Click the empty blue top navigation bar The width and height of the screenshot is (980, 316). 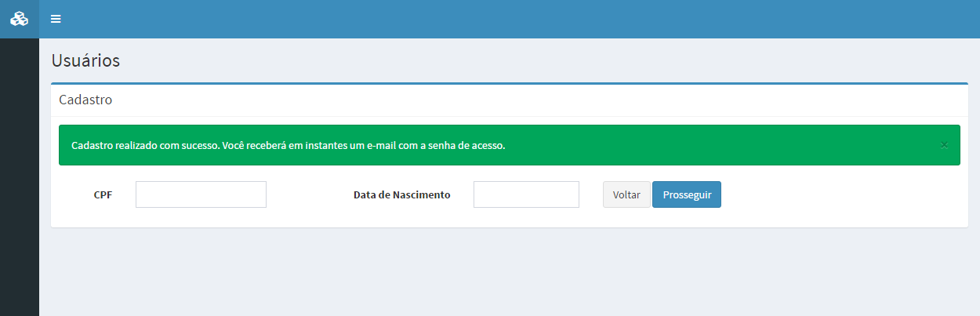click(x=510, y=19)
